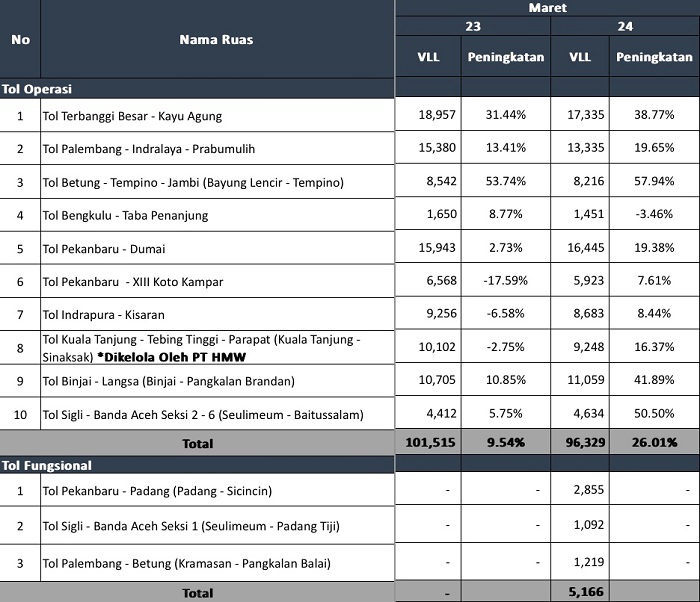Click the 2,855 VLL value cell
Screen dimensions: 700x602
(580, 490)
